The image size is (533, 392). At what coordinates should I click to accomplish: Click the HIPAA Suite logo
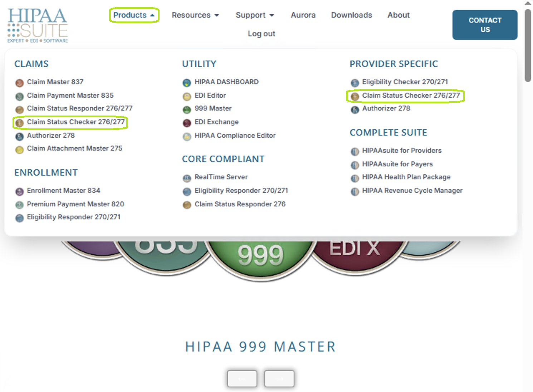click(38, 25)
